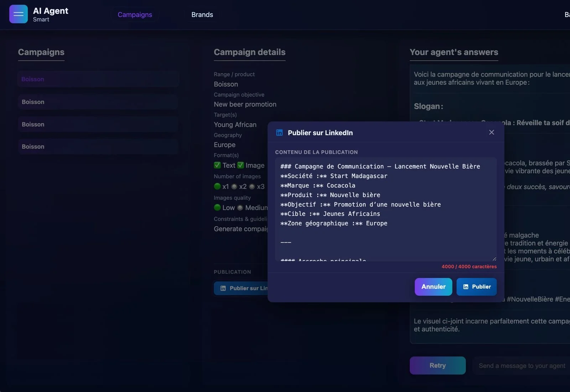This screenshot has height=392, width=570.
Task: Set images quality to Low
Action: pyautogui.click(x=217, y=207)
